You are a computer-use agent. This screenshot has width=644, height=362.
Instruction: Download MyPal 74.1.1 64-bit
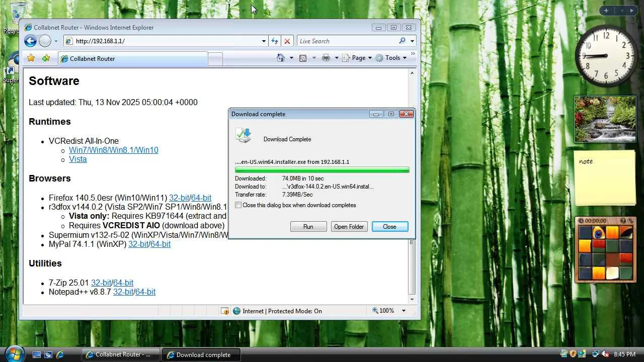160,244
